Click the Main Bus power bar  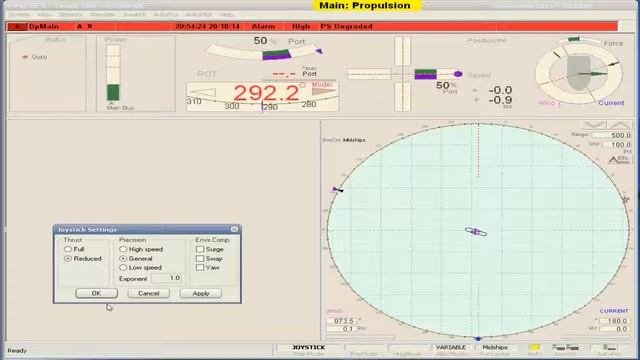tap(113, 73)
